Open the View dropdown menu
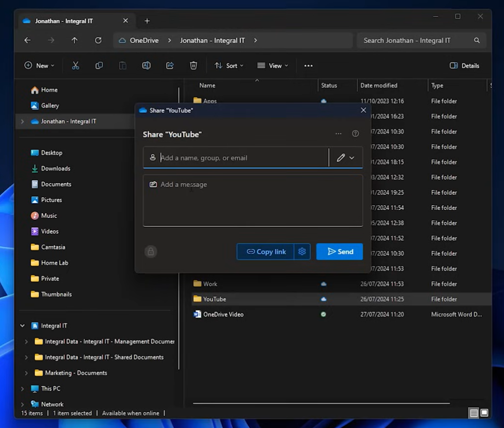 (x=273, y=66)
